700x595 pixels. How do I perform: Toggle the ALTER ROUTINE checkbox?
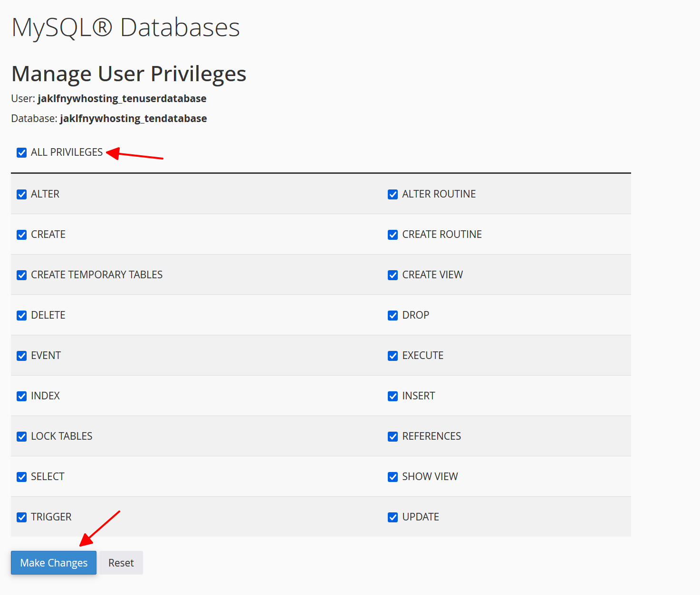393,194
